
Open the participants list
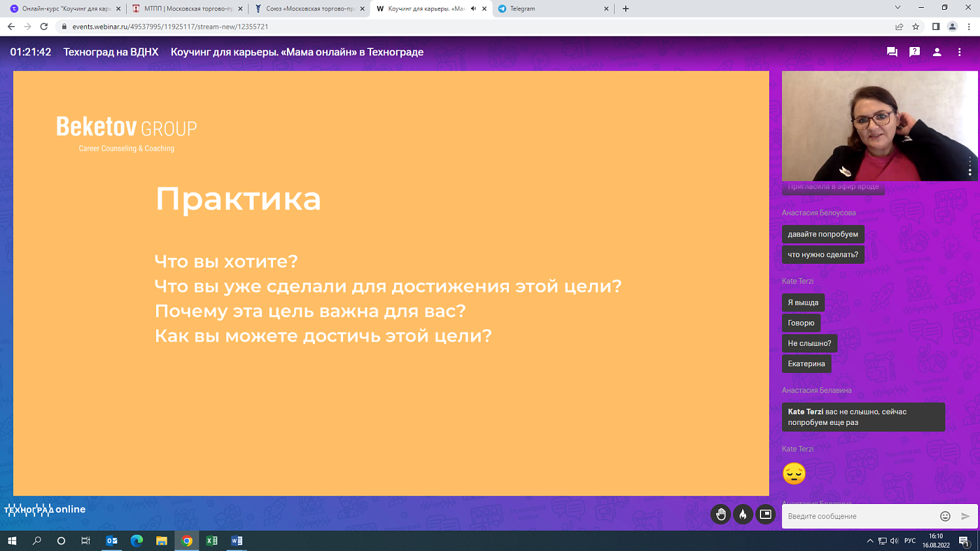click(x=937, y=51)
